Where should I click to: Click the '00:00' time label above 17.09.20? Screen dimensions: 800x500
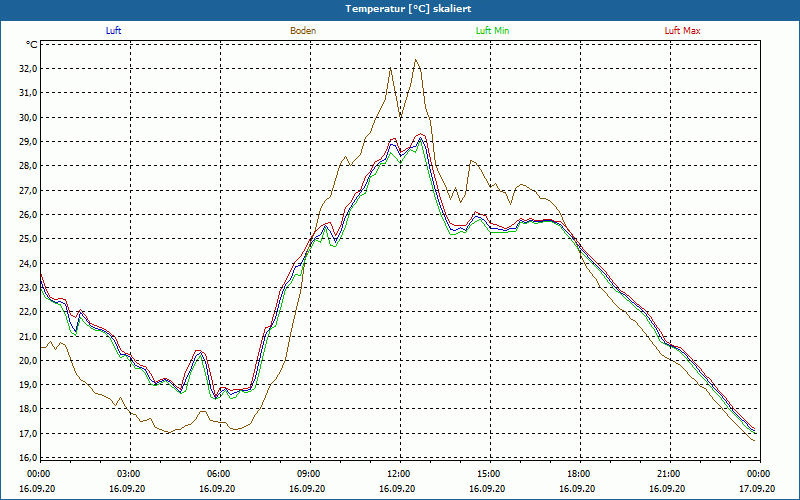click(x=758, y=474)
